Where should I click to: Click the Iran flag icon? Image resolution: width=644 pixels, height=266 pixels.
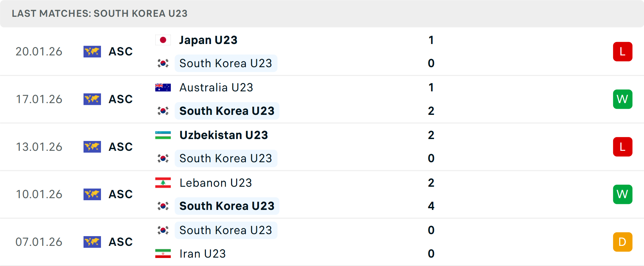[x=163, y=254]
